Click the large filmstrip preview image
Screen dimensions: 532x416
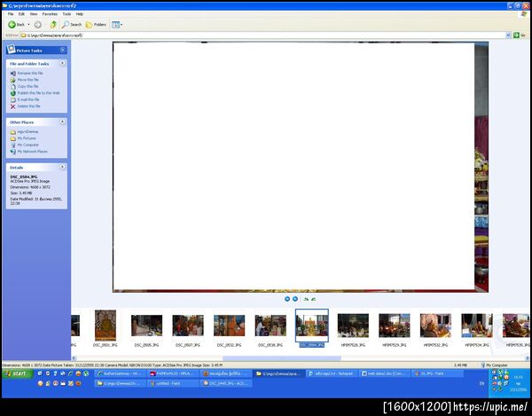coord(301,167)
